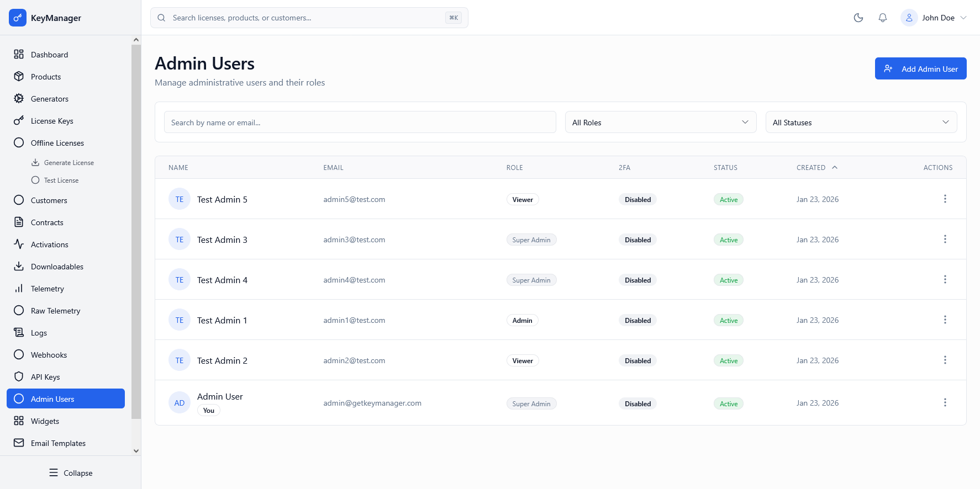Screen dimensions: 980x489
Task: Open actions menu for Test Admin 1
Action: [x=945, y=320]
